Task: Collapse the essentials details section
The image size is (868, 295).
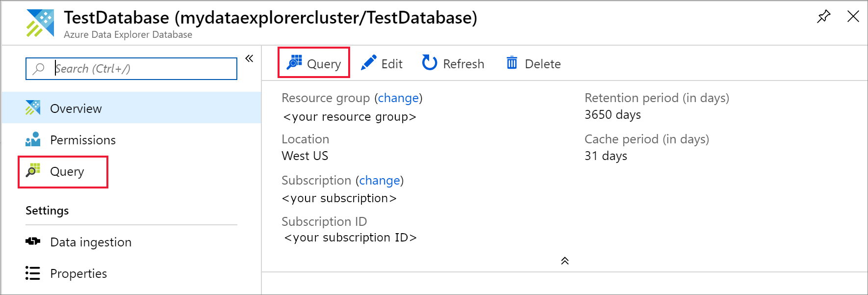Action: click(x=565, y=261)
